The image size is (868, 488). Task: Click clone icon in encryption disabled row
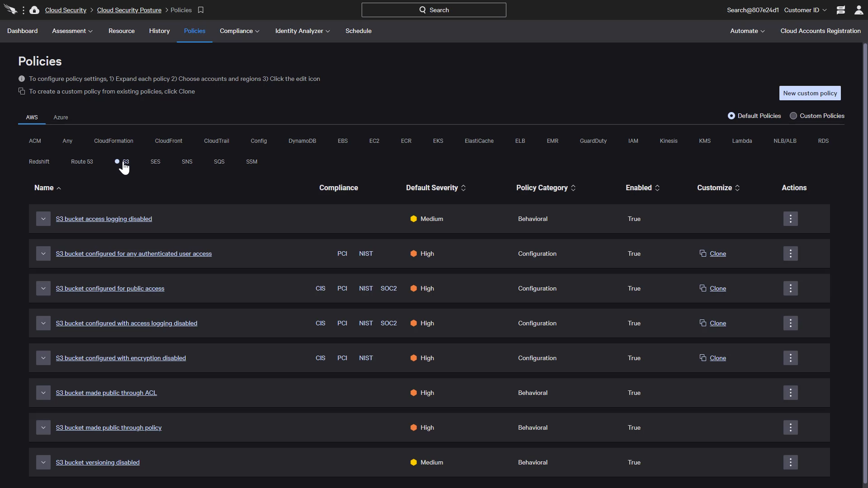pos(703,357)
